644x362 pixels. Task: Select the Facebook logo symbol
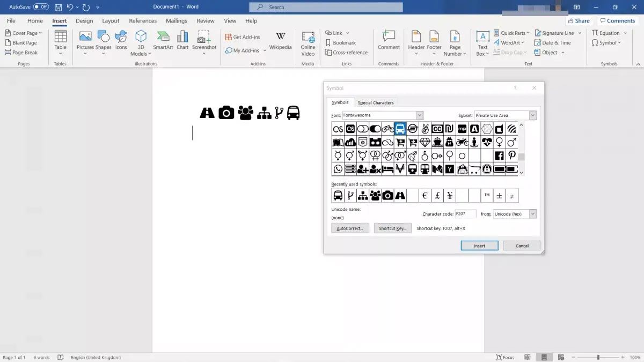pos(499,156)
